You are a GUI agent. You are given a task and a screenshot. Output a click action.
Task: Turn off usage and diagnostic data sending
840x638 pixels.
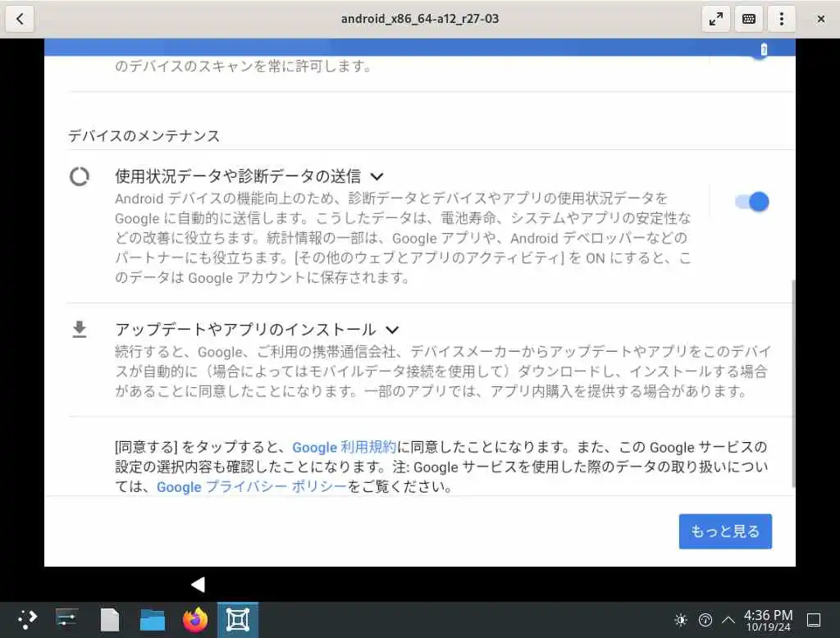pos(752,202)
